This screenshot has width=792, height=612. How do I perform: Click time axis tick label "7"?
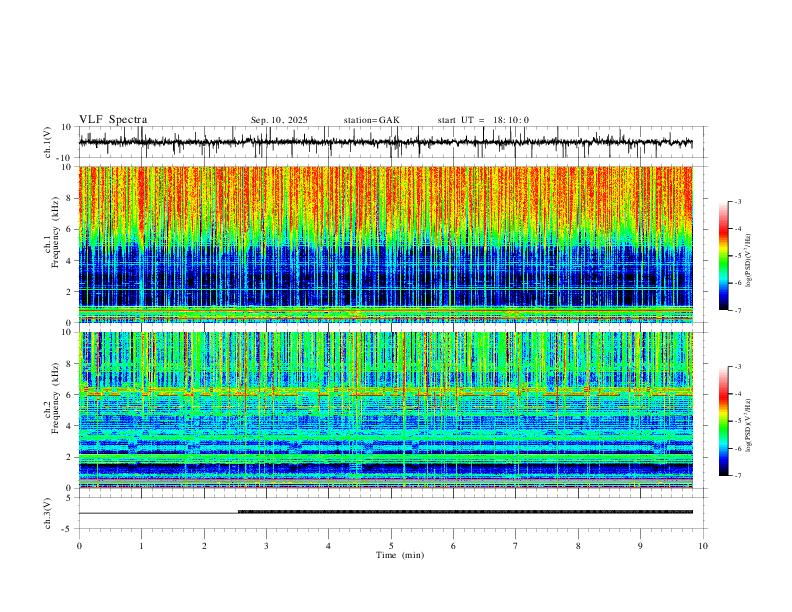(x=516, y=546)
